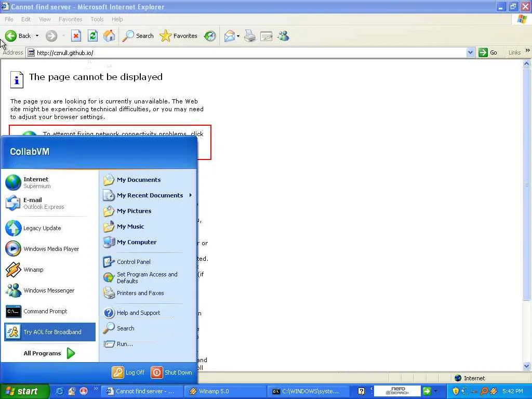
Task: Open the address bar URL dropdown
Action: point(470,52)
